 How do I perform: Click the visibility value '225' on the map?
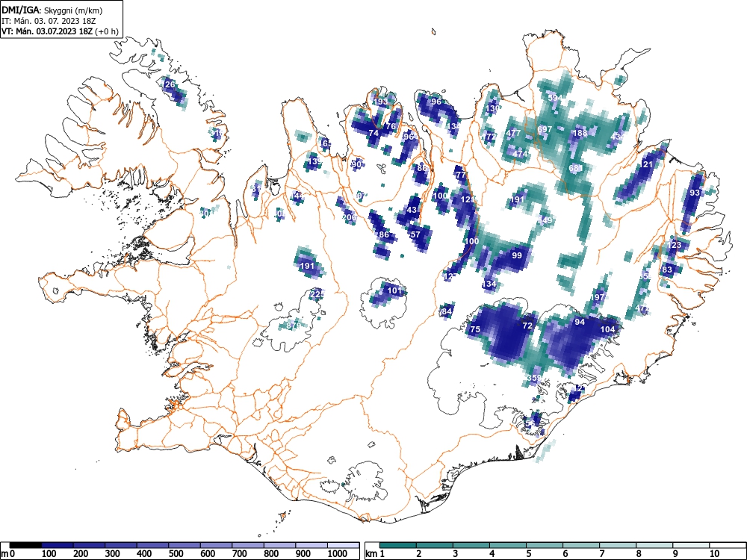point(317,293)
